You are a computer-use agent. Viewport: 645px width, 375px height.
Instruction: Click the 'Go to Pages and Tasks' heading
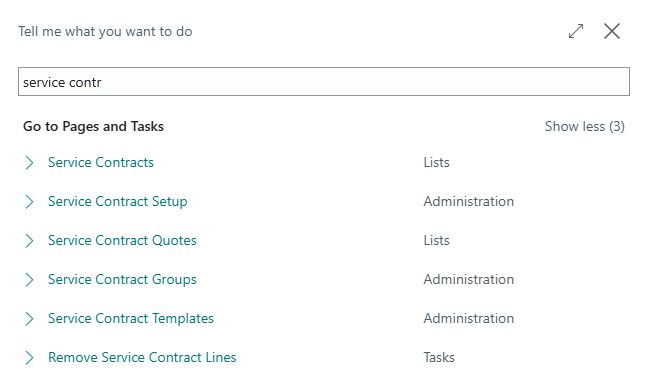[93, 126]
